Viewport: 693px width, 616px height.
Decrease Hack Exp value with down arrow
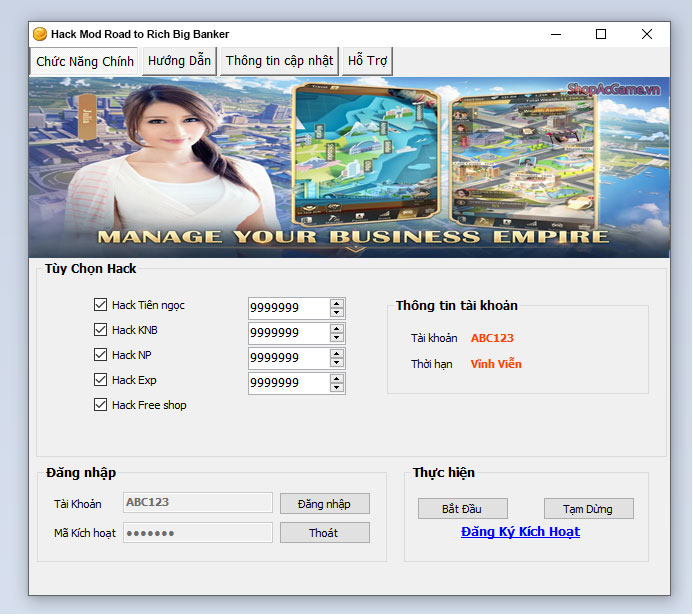click(x=337, y=388)
